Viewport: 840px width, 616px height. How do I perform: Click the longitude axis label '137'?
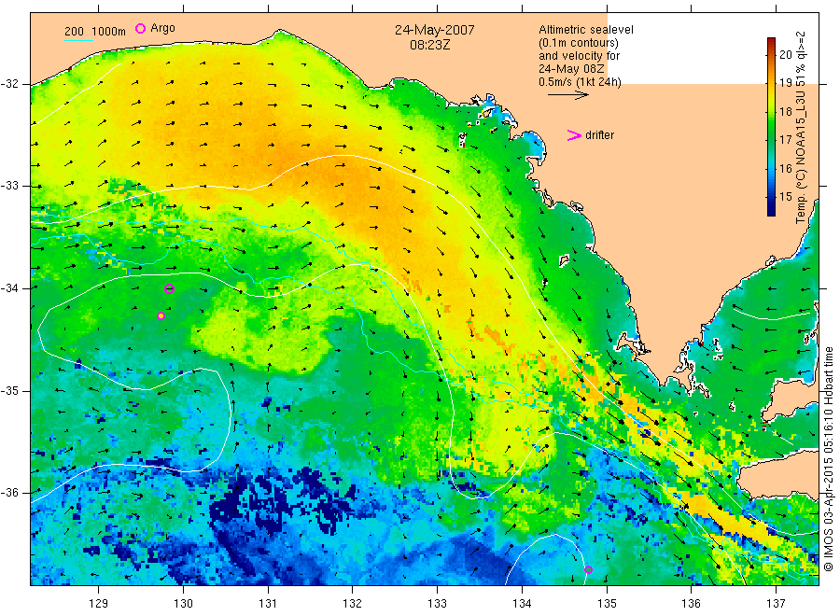776,604
